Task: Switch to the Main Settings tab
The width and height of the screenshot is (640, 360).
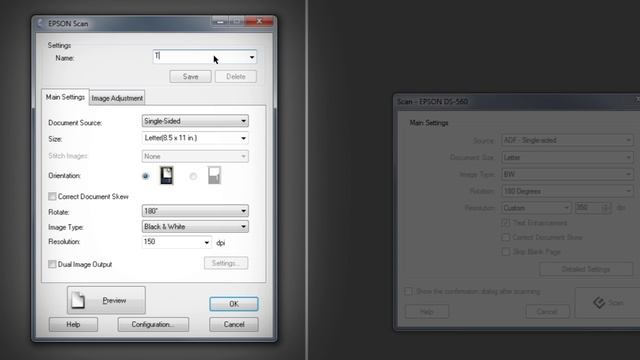Action: click(65, 97)
